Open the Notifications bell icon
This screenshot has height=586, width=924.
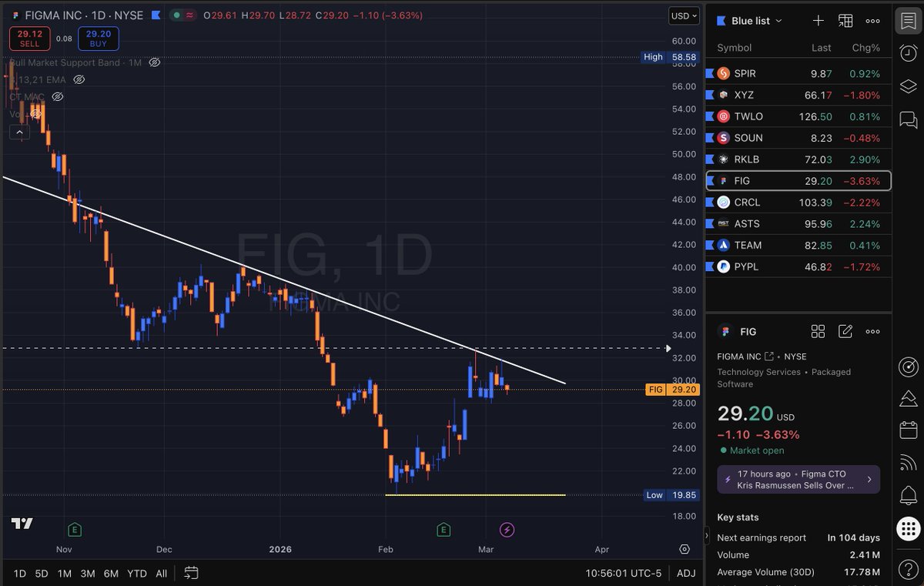point(908,495)
